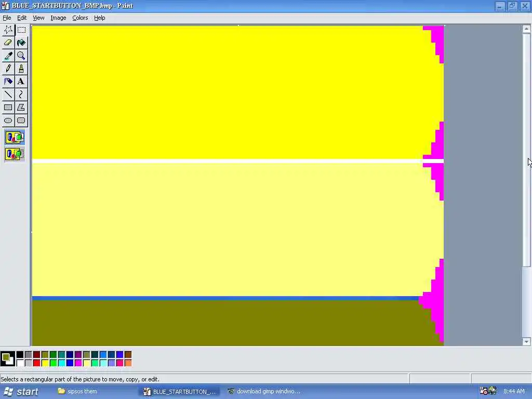The width and height of the screenshot is (532, 399).
Task: Switch to BLUE_STARTBUTTON taskbar button
Action: 180,392
